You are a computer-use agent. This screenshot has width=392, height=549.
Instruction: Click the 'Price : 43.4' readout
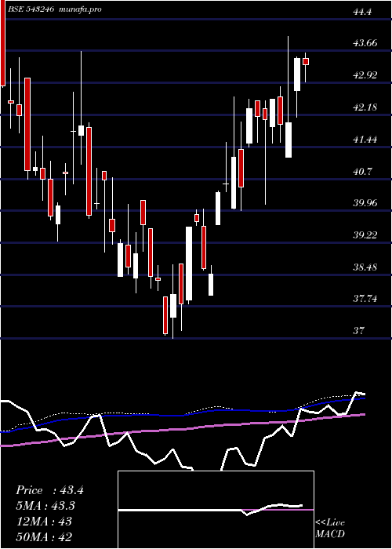click(49, 490)
